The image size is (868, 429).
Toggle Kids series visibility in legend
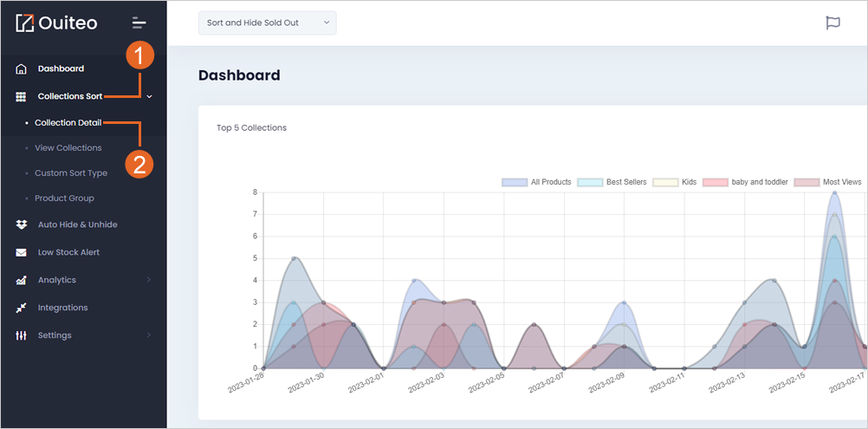(x=674, y=182)
